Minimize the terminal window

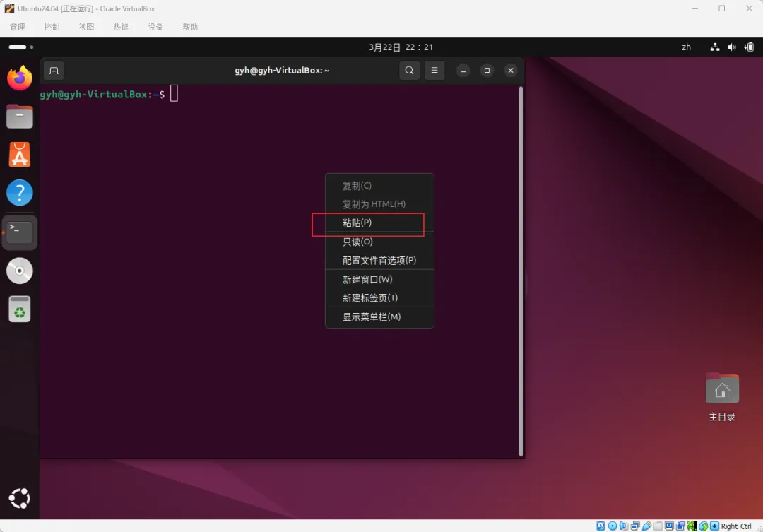pyautogui.click(x=463, y=71)
